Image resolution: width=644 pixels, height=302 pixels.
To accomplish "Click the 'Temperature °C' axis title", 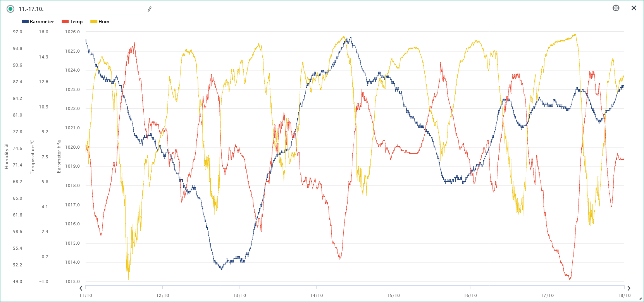I will click(x=33, y=156).
